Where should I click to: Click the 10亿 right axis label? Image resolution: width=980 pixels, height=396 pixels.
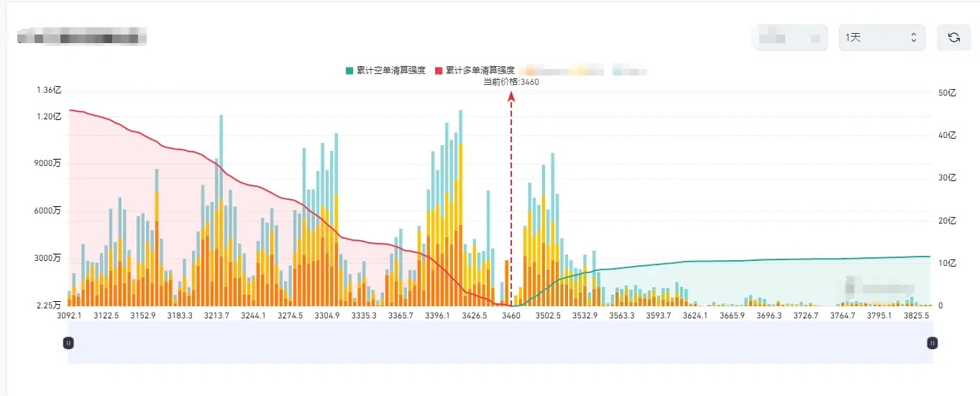tap(947, 263)
